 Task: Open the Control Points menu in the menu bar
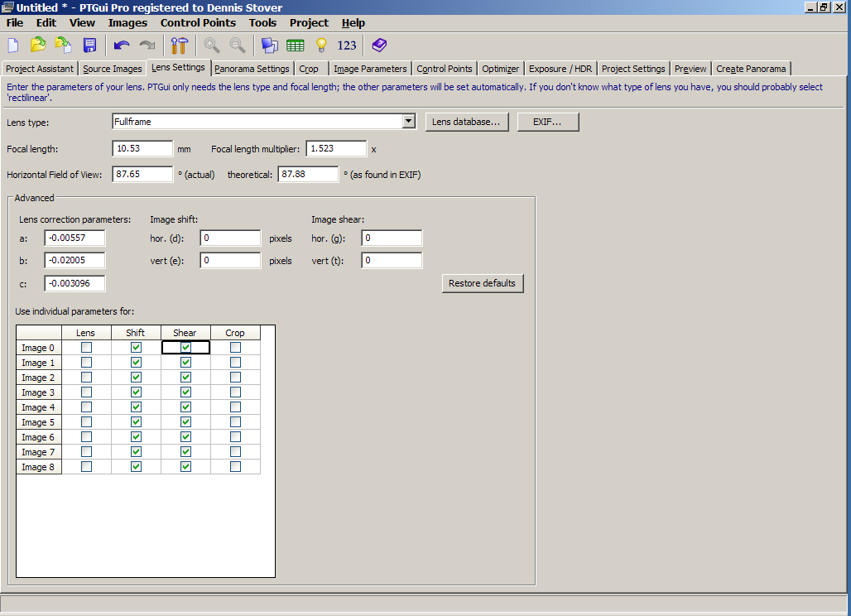[x=198, y=23]
